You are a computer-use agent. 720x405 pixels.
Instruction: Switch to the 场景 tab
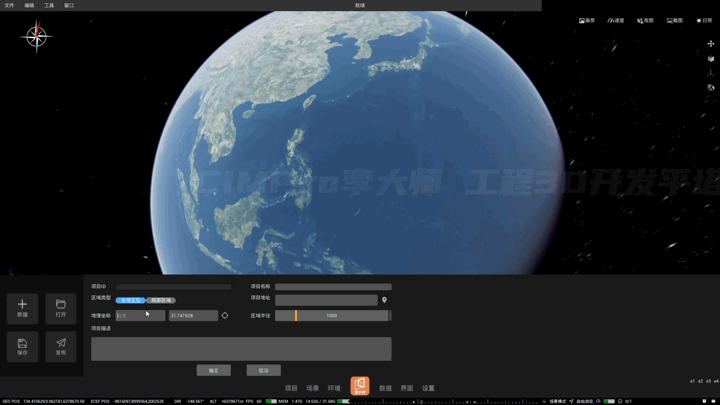click(313, 388)
